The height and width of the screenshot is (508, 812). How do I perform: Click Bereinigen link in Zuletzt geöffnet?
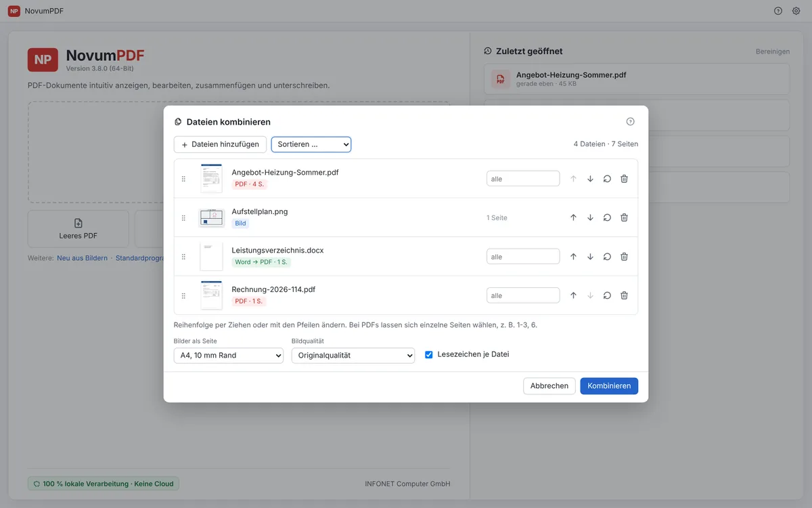[773, 51]
